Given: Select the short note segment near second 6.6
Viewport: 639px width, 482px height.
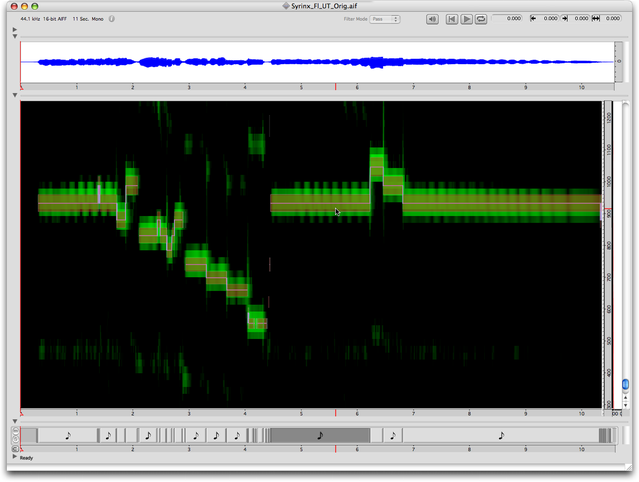Looking at the screenshot, I should point(393,436).
